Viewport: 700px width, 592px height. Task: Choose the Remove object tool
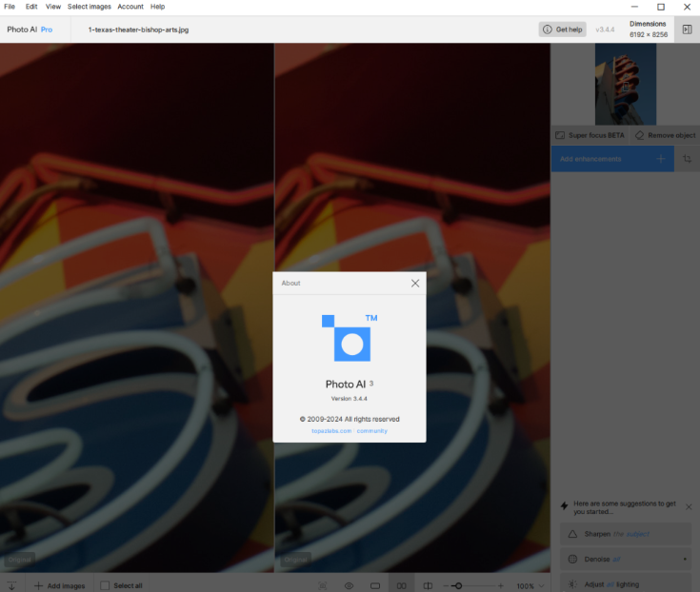[665, 135]
